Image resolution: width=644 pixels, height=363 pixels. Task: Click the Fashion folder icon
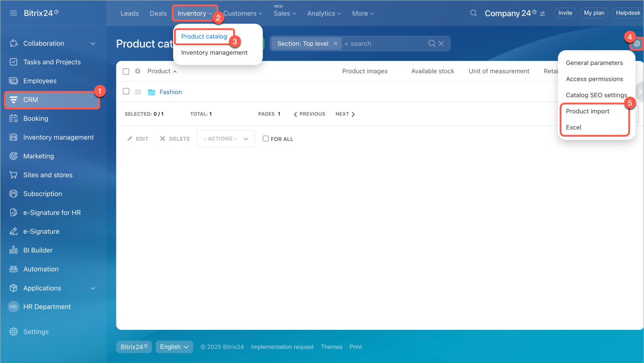coord(151,92)
